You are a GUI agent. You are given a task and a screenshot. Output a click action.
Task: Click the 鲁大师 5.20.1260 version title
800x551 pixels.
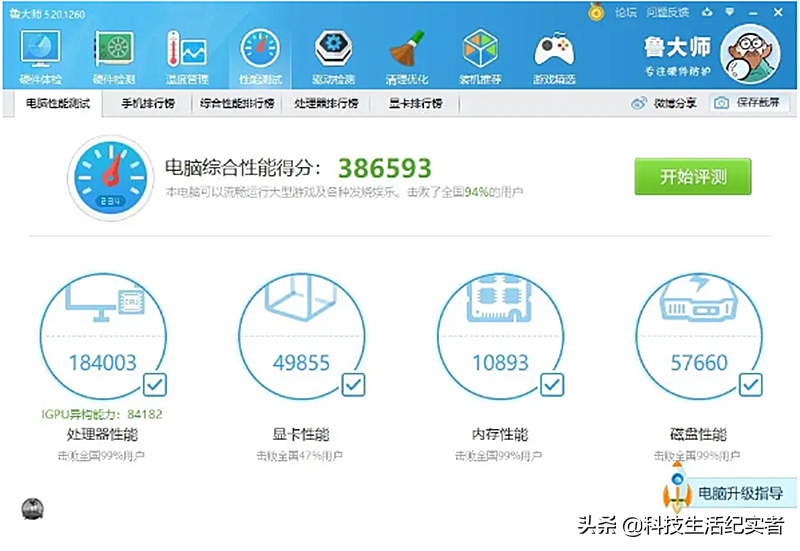[47, 14]
